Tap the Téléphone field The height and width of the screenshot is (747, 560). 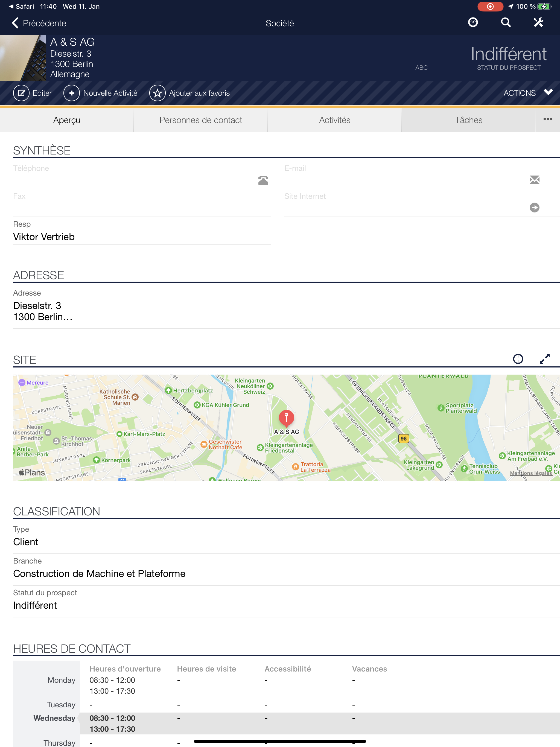(x=142, y=175)
